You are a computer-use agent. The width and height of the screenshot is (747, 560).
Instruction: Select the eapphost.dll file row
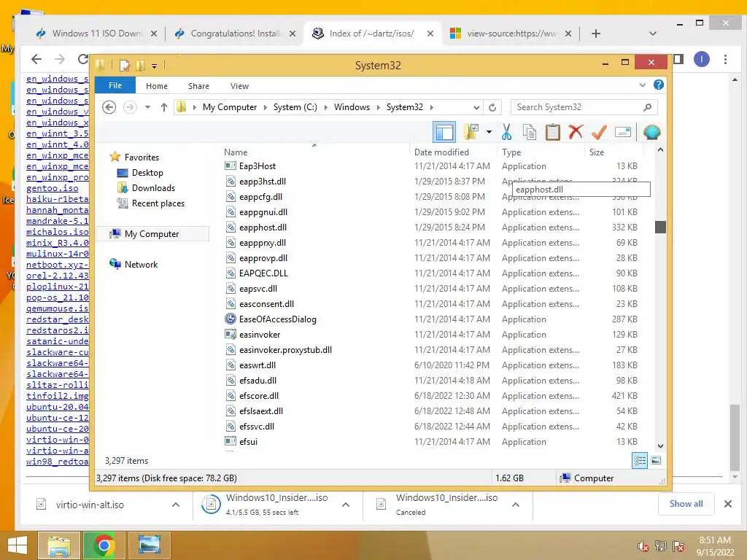pyautogui.click(x=430, y=227)
